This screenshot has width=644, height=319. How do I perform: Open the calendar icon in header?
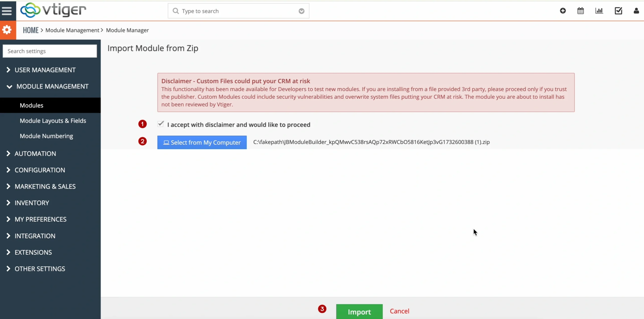tap(580, 11)
